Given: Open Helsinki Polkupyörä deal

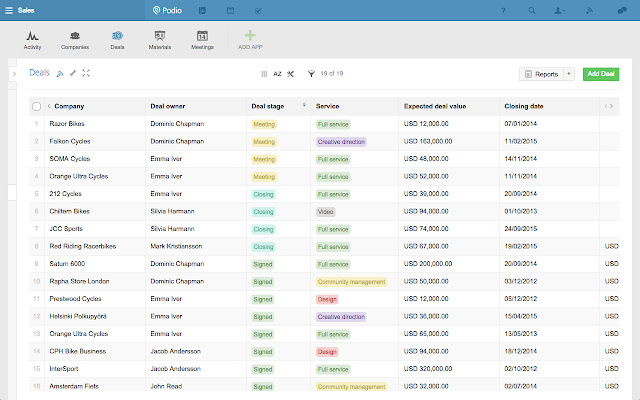Looking at the screenshot, I should pos(78,316).
